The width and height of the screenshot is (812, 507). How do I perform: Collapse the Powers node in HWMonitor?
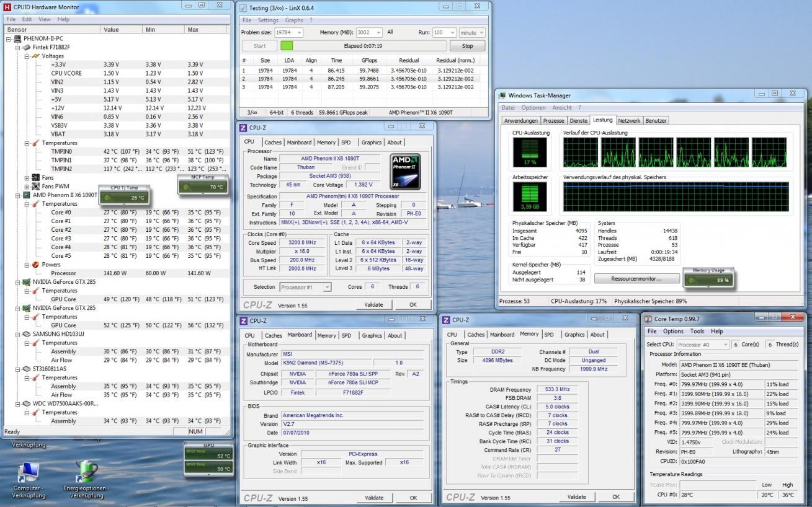coord(27,264)
